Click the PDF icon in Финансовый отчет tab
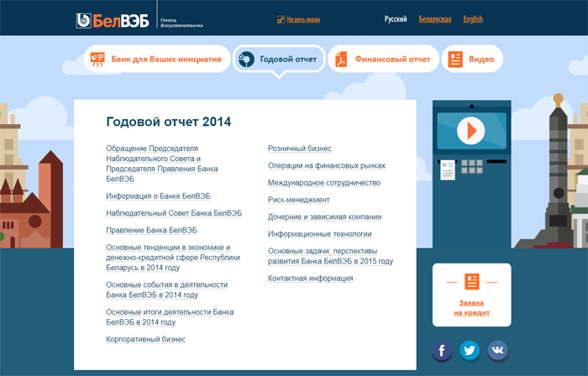The width and height of the screenshot is (588, 376). (342, 60)
